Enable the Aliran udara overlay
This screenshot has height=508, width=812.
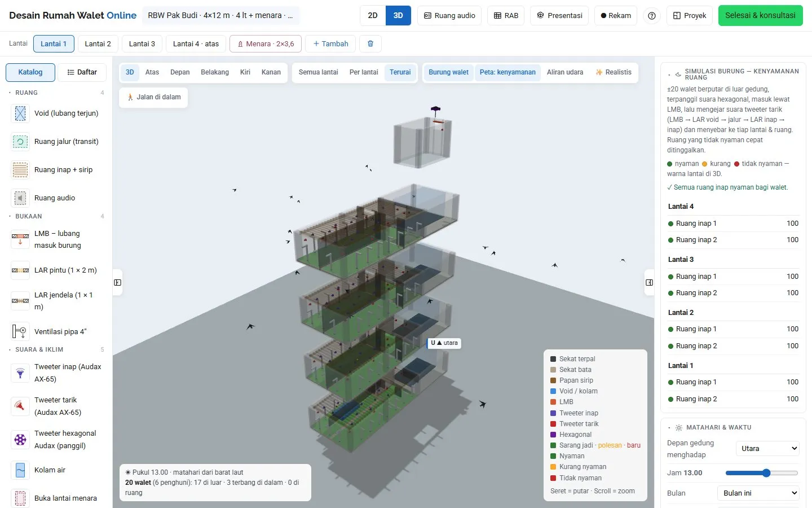(x=565, y=72)
